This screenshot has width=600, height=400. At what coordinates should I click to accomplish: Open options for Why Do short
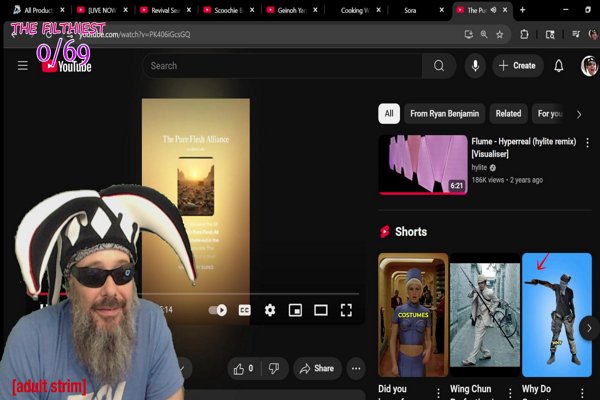(582, 392)
